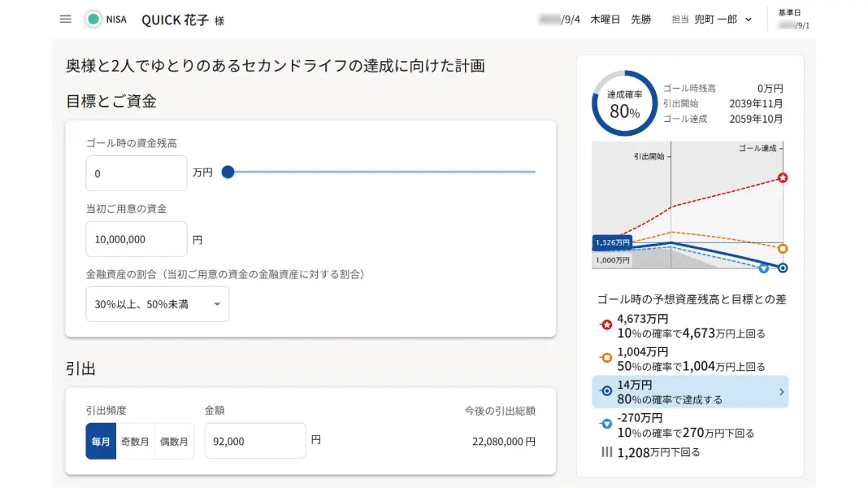868x488 pixels.
Task: Click the green NISA indicator circle
Action: click(x=93, y=20)
